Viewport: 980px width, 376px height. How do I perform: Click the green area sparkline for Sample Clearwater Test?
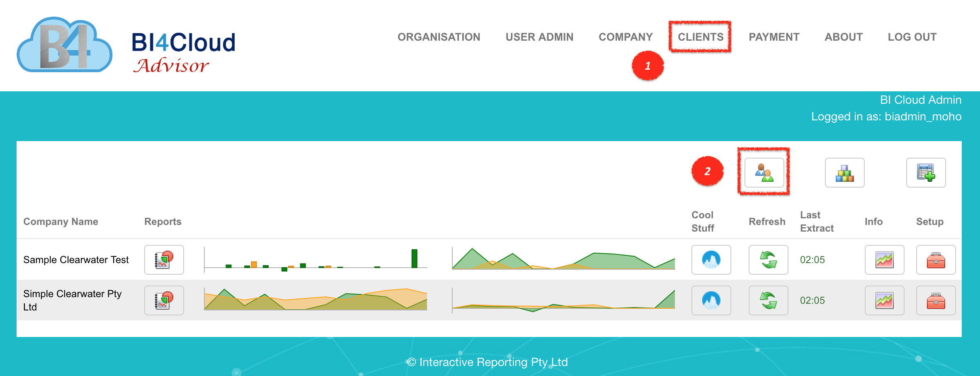click(563, 259)
